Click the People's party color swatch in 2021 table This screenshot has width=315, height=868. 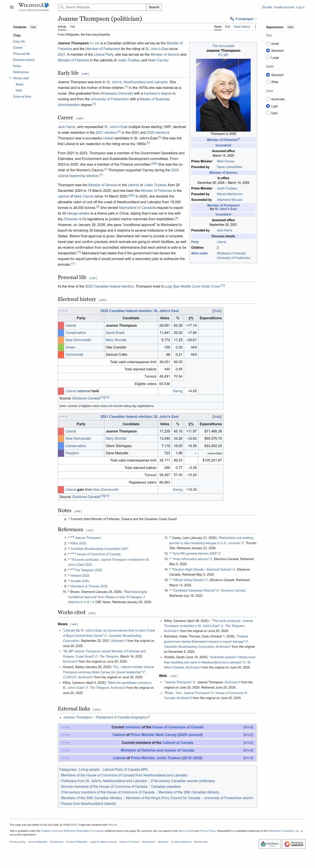(61, 453)
